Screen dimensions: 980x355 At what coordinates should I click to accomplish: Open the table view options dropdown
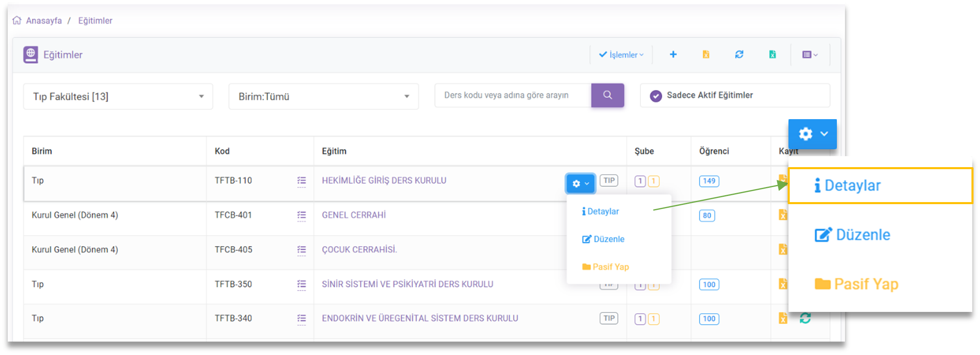click(810, 54)
